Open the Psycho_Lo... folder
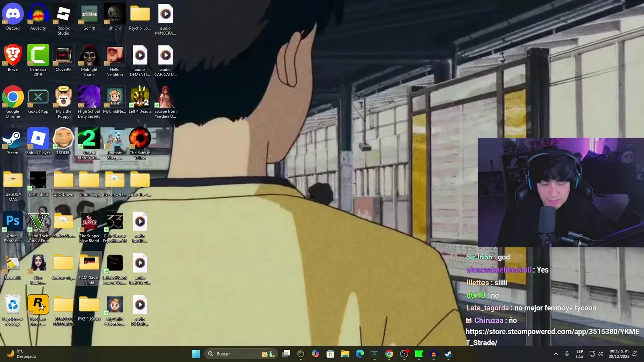Viewport: 644px width, 362px height. point(140,17)
